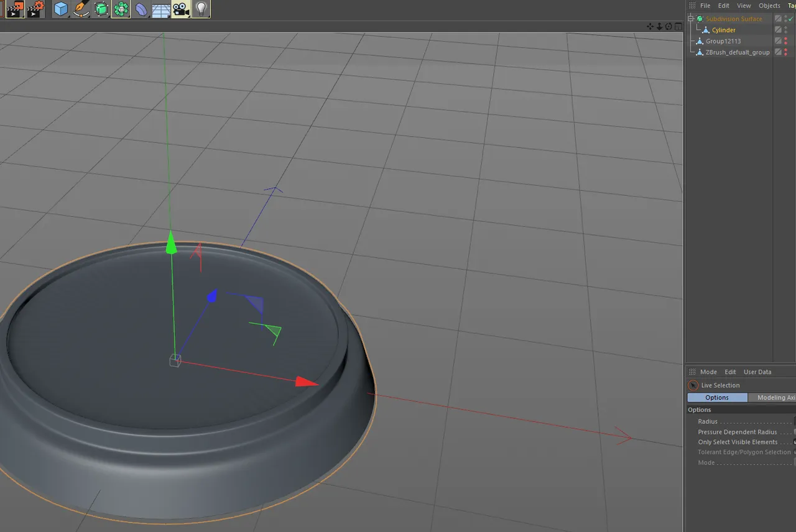Open Attribute Manager Edit menu
This screenshot has height=532, width=796.
730,372
